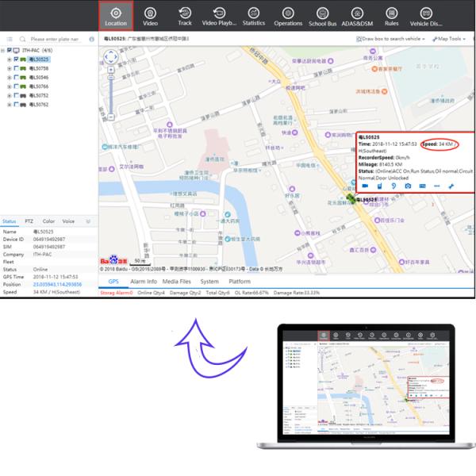Open the Statistics module
Viewport: 476px width, 476px height.
254,16
